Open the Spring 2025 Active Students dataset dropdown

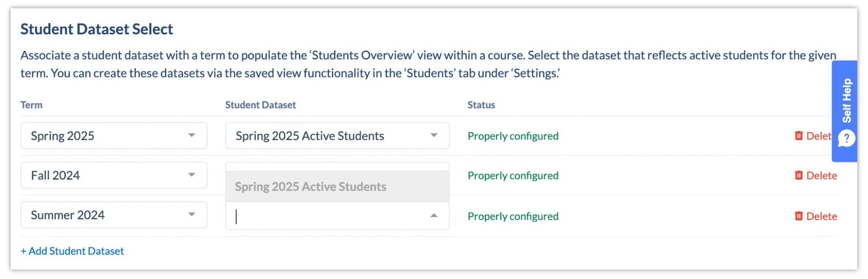tap(337, 135)
